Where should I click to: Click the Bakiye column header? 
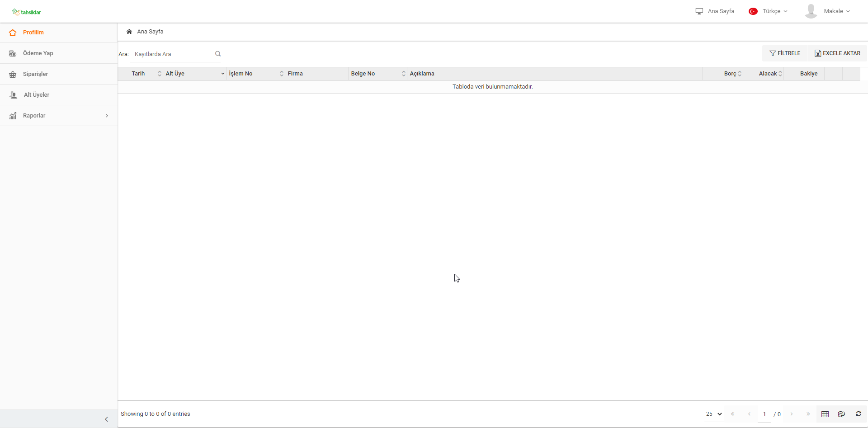point(804,74)
